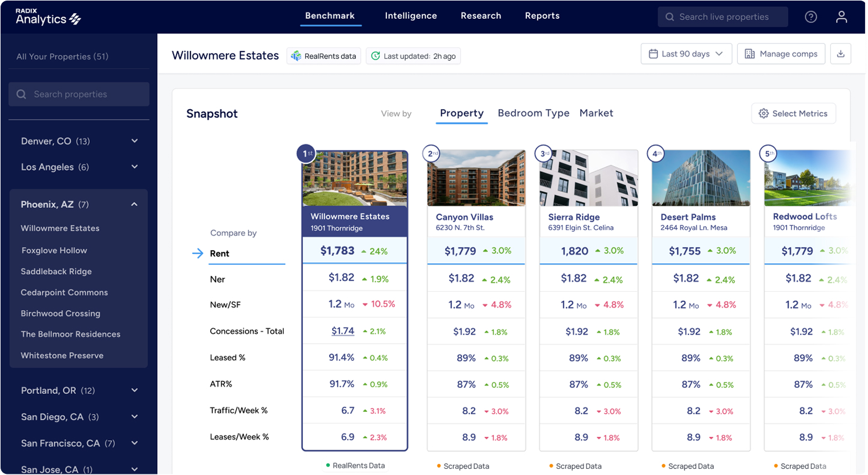Click the Radix Analytics logo
The image size is (868, 475).
coord(48,17)
